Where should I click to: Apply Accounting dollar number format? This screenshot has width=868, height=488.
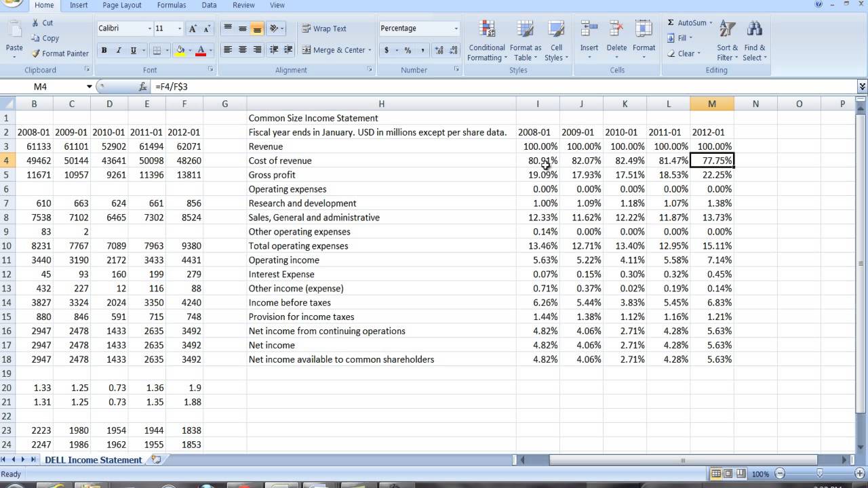[387, 50]
